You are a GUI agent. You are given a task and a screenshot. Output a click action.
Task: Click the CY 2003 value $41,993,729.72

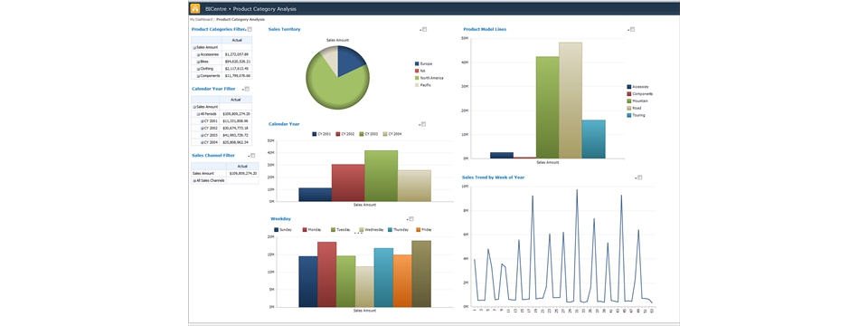click(235, 135)
